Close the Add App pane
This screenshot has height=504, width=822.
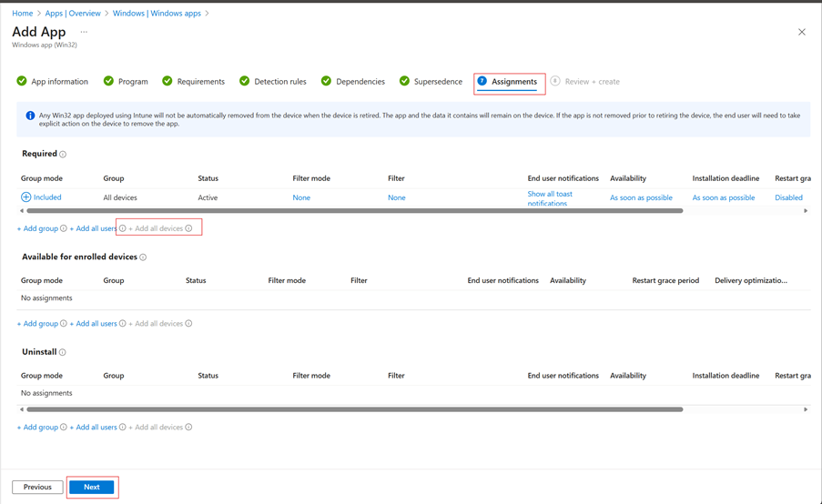(x=802, y=32)
